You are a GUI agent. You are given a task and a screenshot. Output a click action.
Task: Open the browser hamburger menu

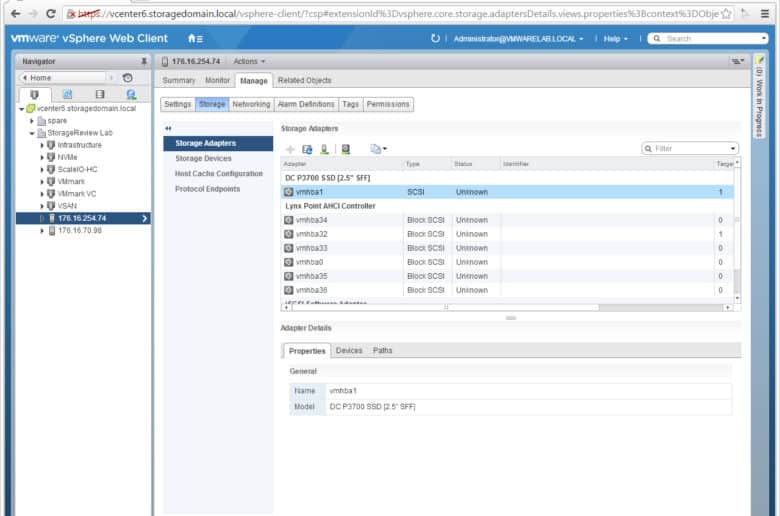765,14
